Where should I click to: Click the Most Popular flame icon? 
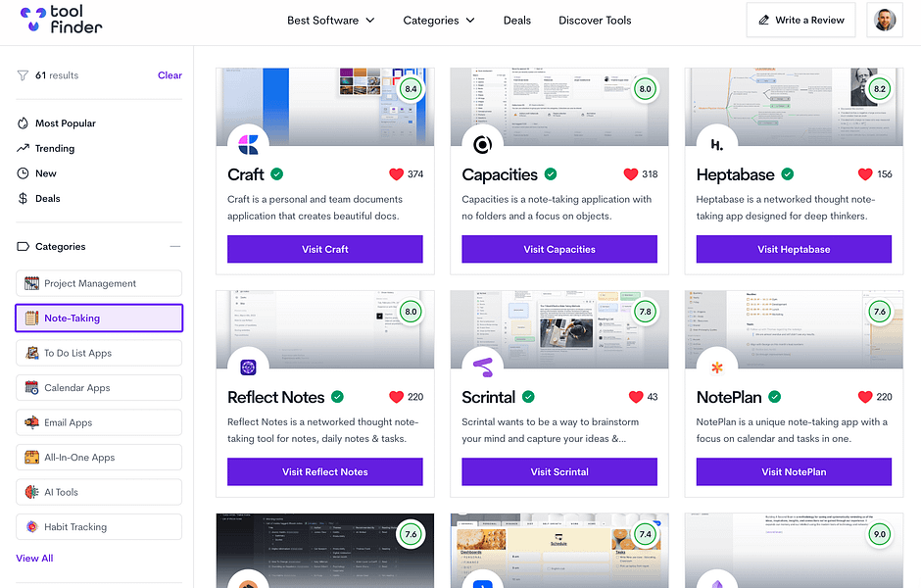click(x=23, y=123)
